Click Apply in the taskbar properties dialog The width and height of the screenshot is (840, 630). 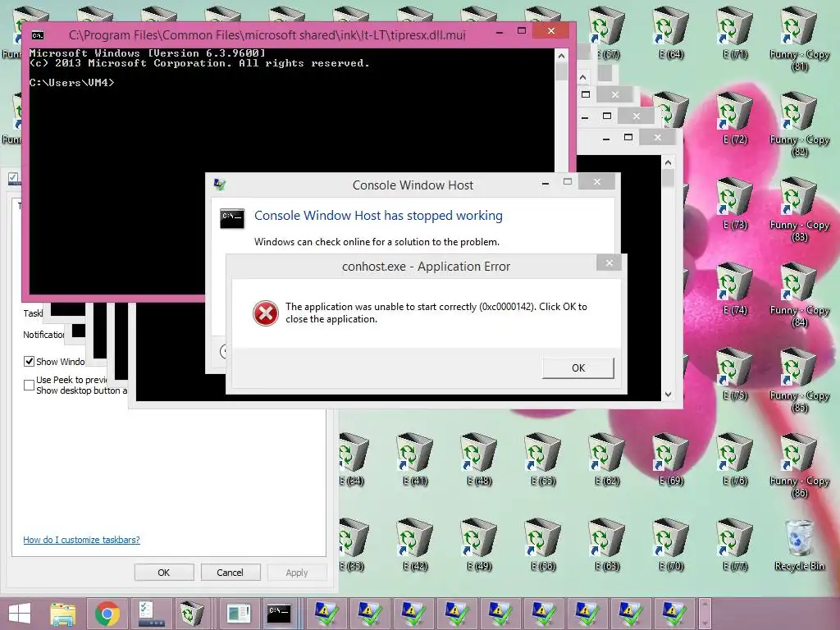pos(297,572)
